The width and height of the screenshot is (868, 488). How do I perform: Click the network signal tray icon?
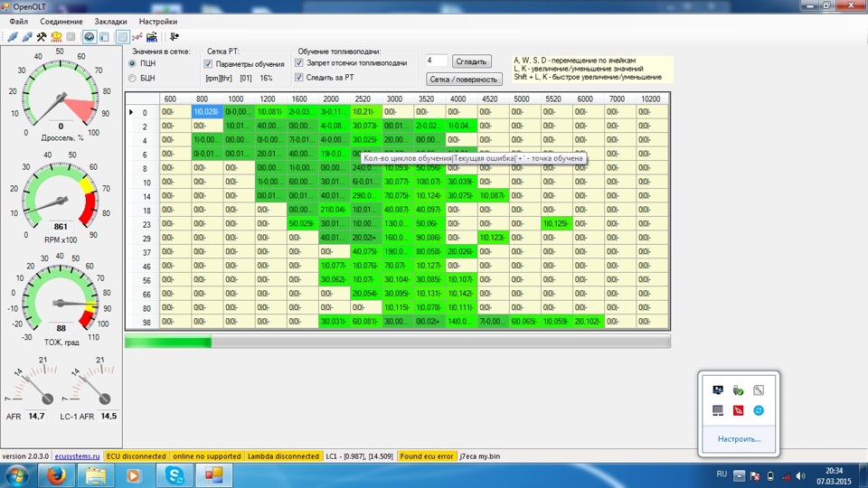[x=786, y=476]
